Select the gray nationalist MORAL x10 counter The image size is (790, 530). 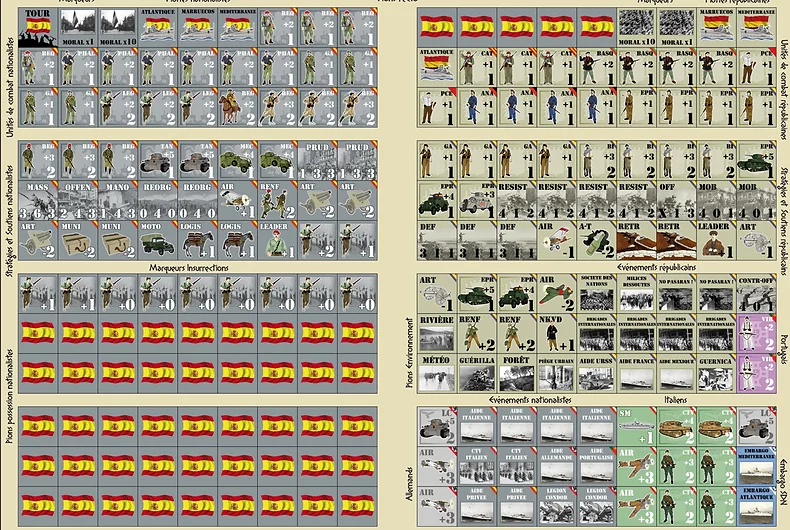pos(118,28)
